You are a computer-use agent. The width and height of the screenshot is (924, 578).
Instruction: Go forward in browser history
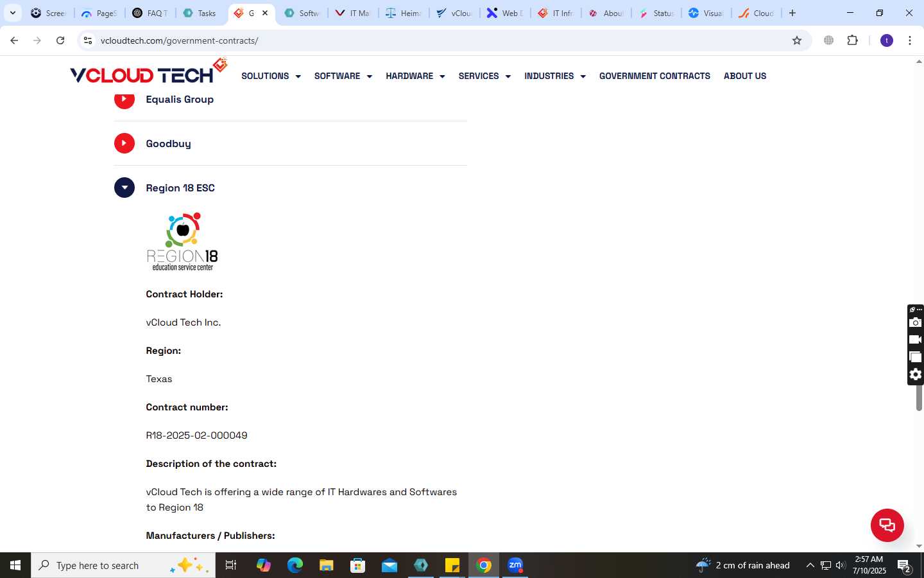37,40
